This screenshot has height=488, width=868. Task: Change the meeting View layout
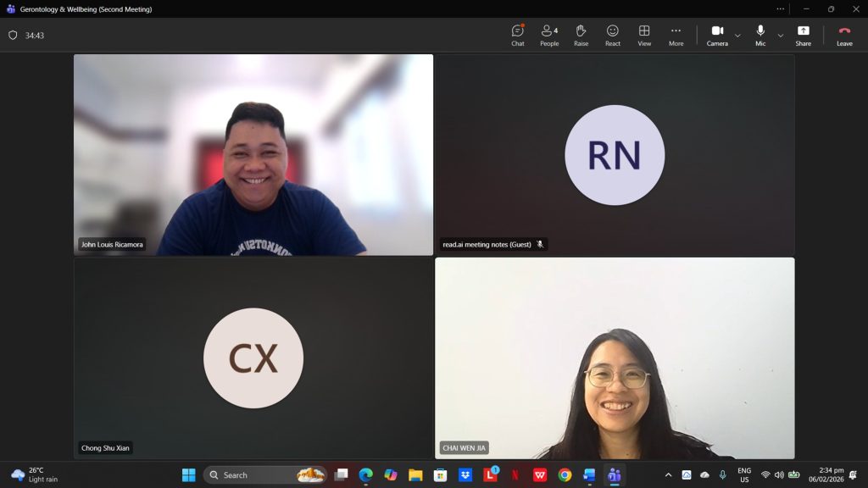coord(644,35)
